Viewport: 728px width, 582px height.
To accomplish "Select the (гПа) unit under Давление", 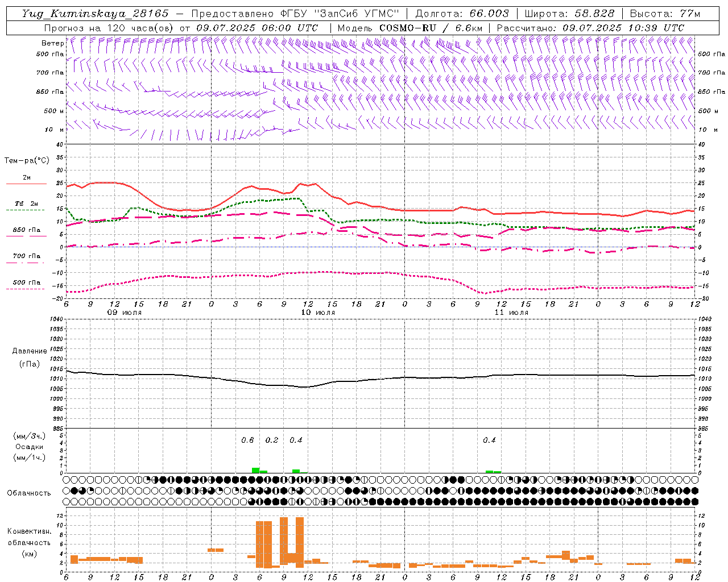I will [30, 364].
